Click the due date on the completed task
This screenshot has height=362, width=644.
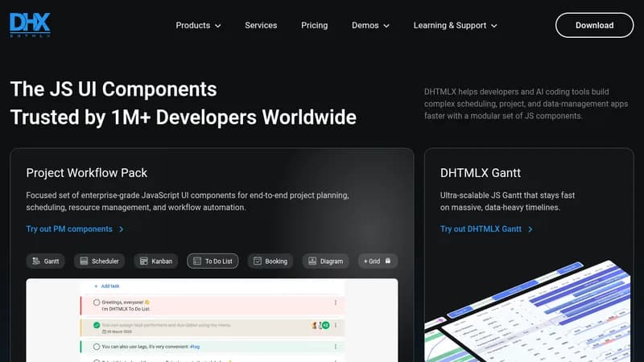coord(117,331)
